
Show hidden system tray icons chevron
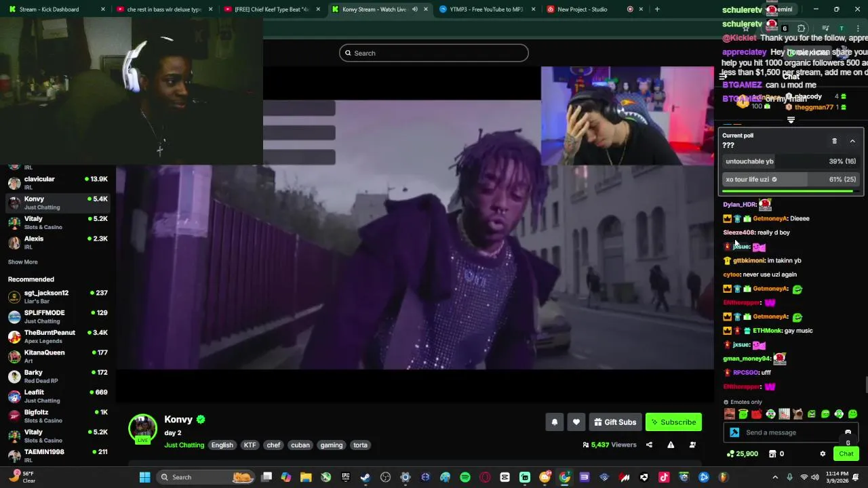point(775,477)
